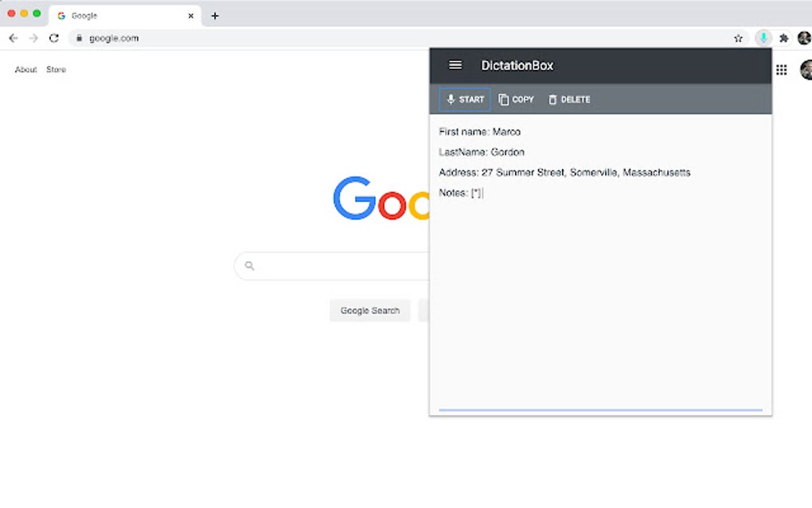Click the green fullscreen window button
The width and height of the screenshot is (812, 508).
click(37, 14)
